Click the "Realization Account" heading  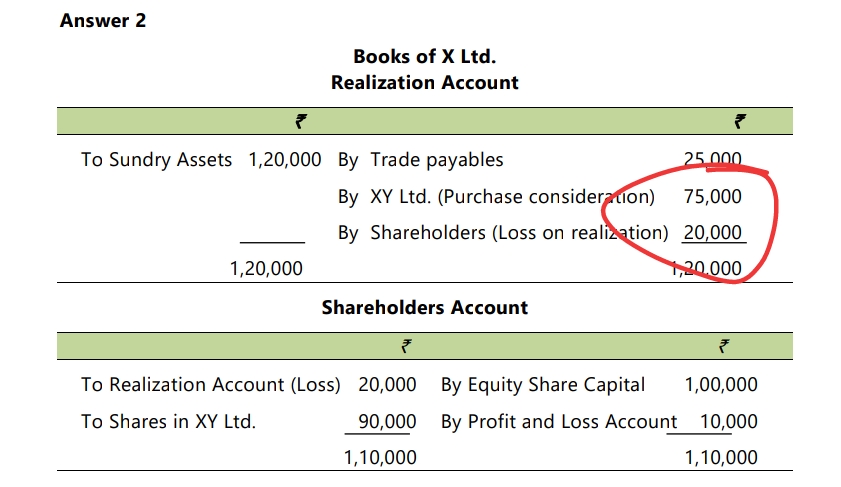pyautogui.click(x=425, y=82)
